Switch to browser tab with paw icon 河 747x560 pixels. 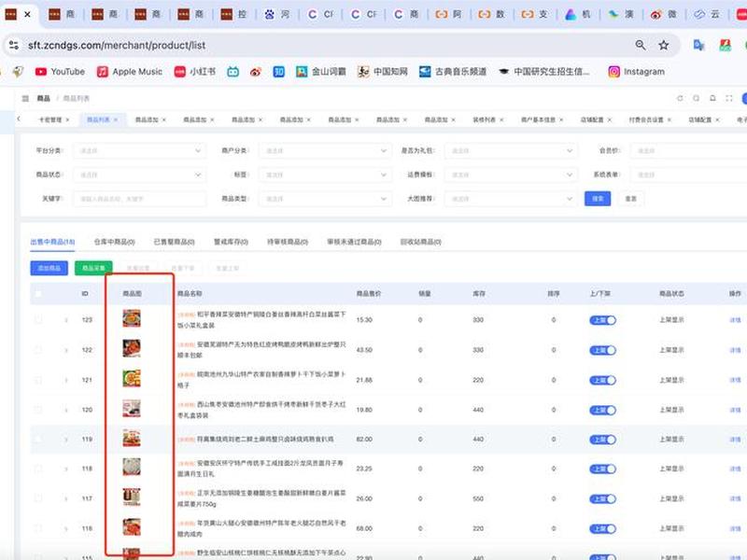pyautogui.click(x=277, y=14)
